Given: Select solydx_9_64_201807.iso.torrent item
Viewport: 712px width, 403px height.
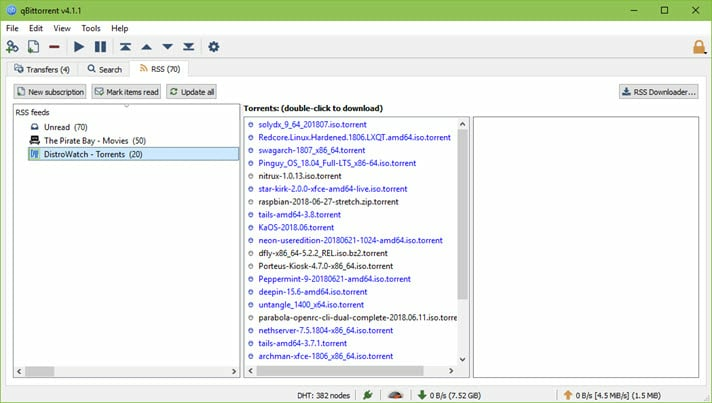Looking at the screenshot, I should point(312,124).
